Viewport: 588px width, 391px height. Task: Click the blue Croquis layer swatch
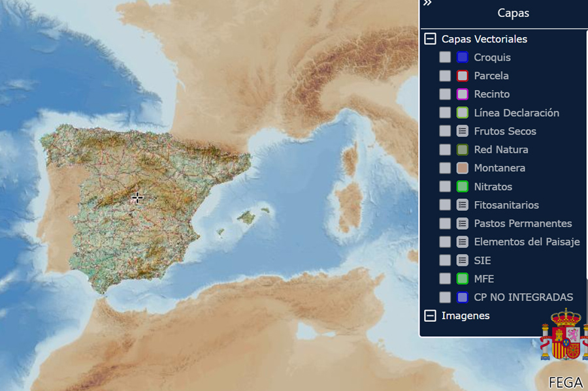(463, 57)
